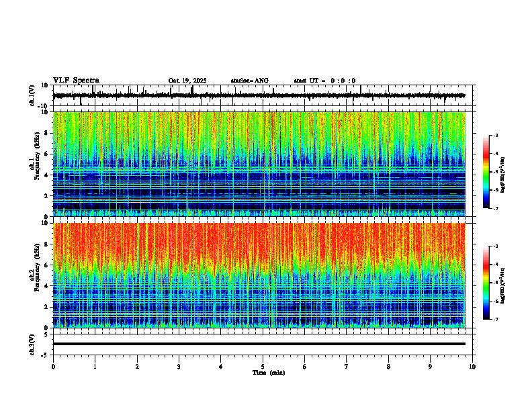The height and width of the screenshot is (411, 532).
Task: Click the '-3' label on ch.1 color scale
Action: pyautogui.click(x=495, y=135)
